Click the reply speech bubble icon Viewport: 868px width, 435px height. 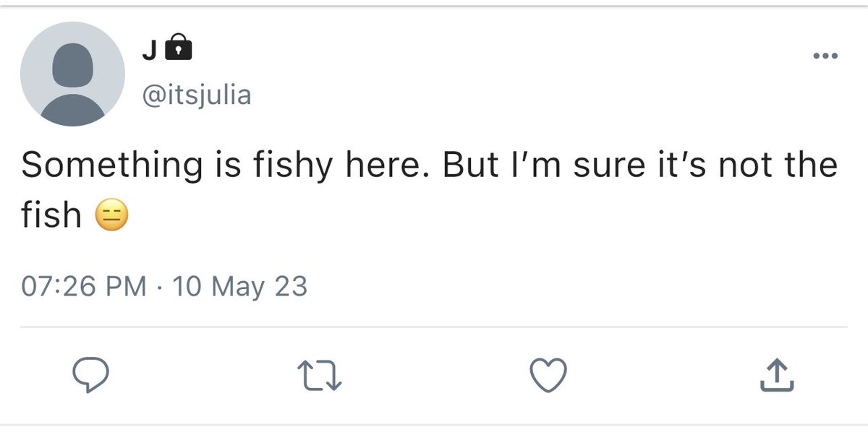click(x=90, y=374)
